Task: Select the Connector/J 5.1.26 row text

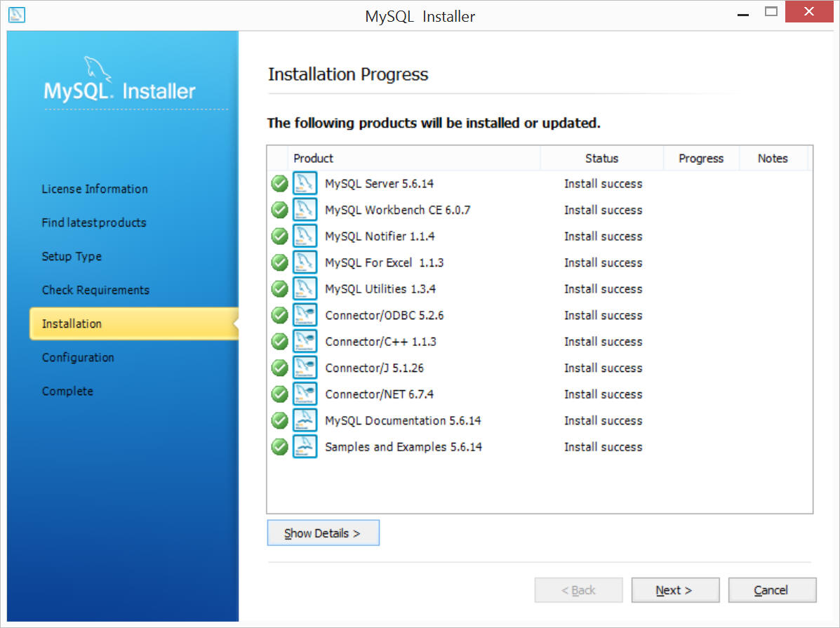Action: 374,368
